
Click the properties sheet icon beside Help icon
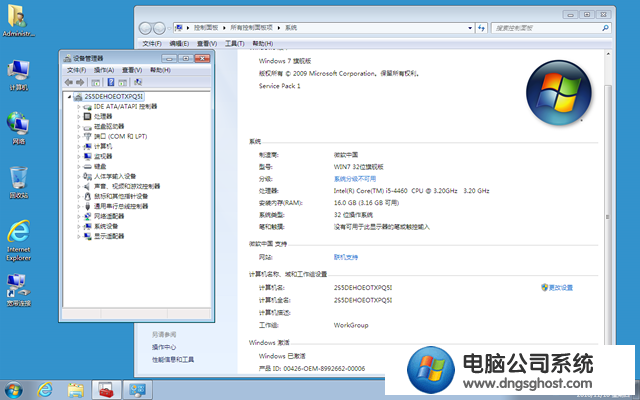tap(122, 82)
